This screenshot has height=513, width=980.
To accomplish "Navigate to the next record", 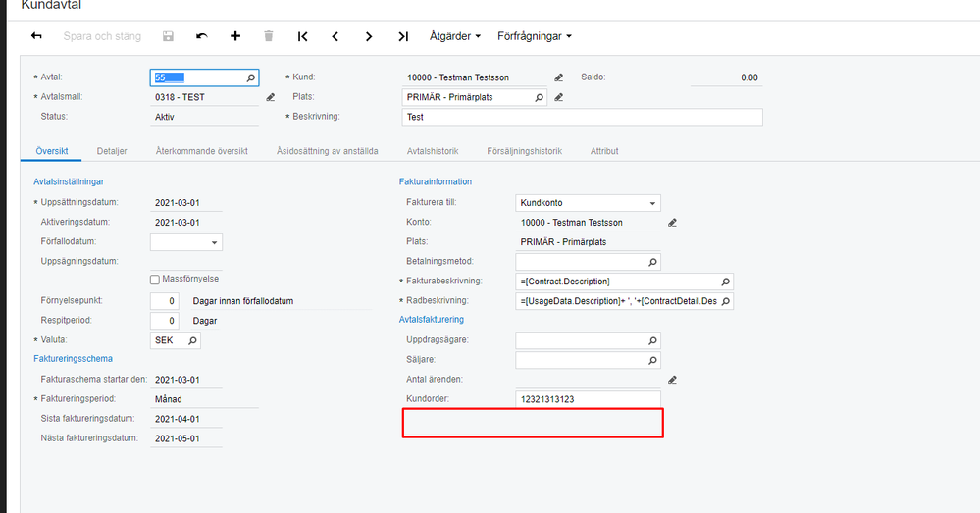I will tap(369, 36).
